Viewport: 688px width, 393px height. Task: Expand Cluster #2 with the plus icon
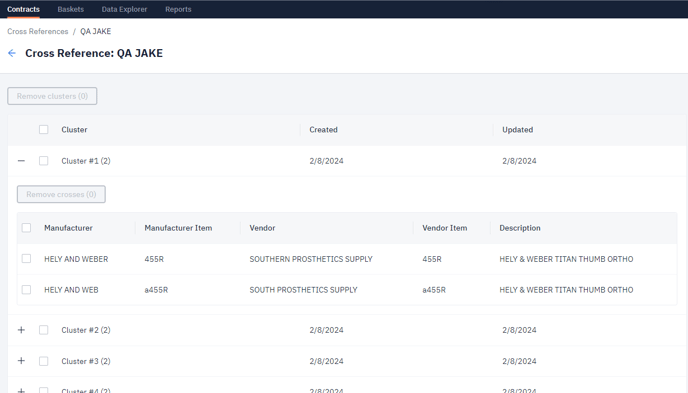click(x=21, y=330)
